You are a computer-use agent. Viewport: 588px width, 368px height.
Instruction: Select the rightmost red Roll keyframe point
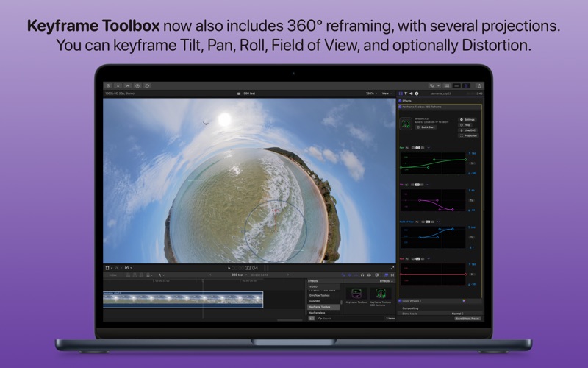tap(466, 275)
